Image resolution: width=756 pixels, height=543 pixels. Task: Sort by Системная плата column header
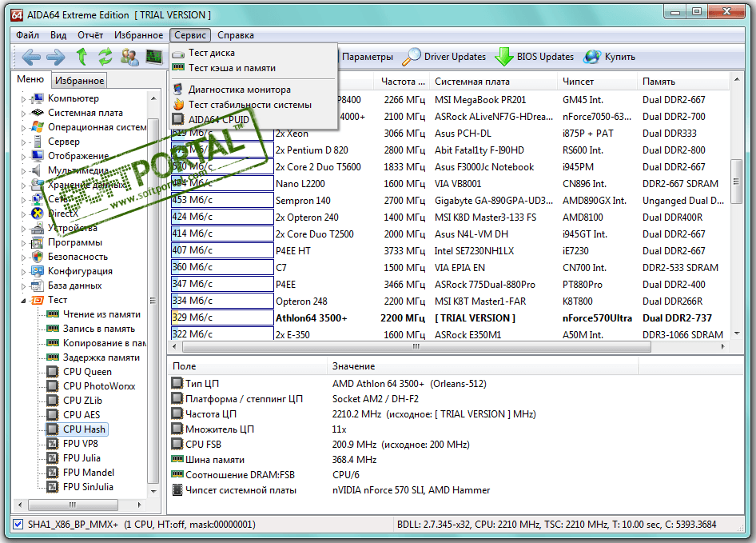click(494, 82)
